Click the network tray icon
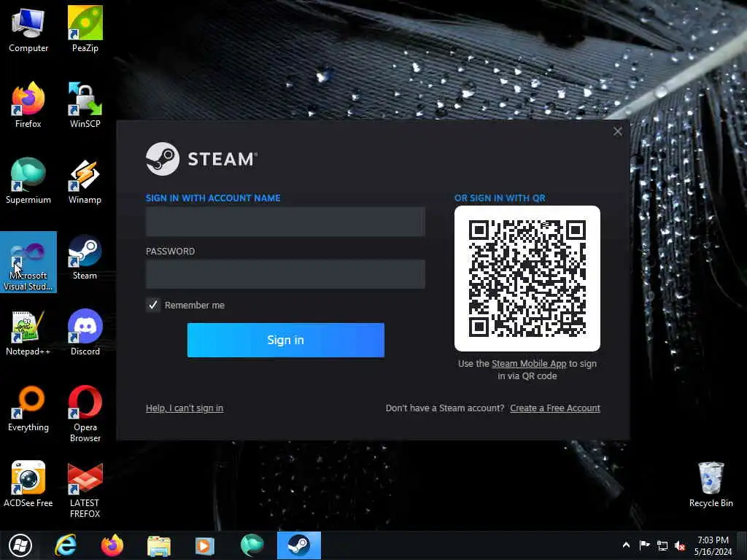The image size is (747, 560). (x=662, y=545)
